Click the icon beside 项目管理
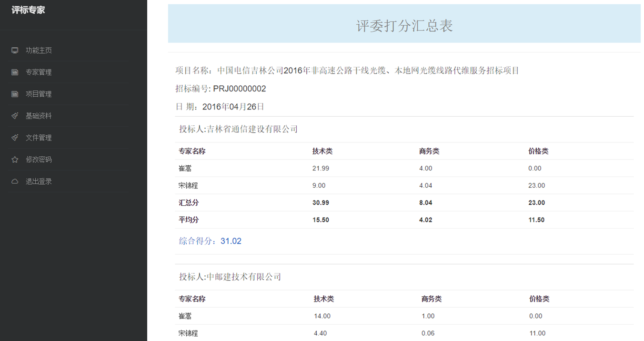 pos(15,94)
